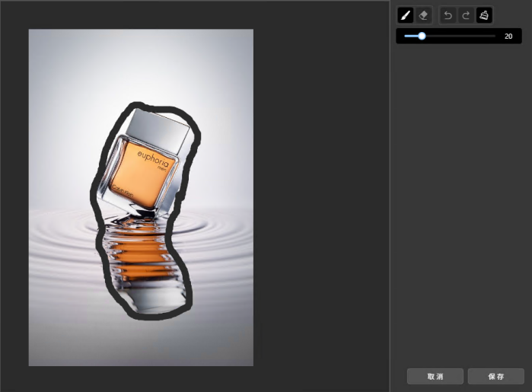532x392 pixels.
Task: Switch to the eraser tool
Action: coord(424,15)
